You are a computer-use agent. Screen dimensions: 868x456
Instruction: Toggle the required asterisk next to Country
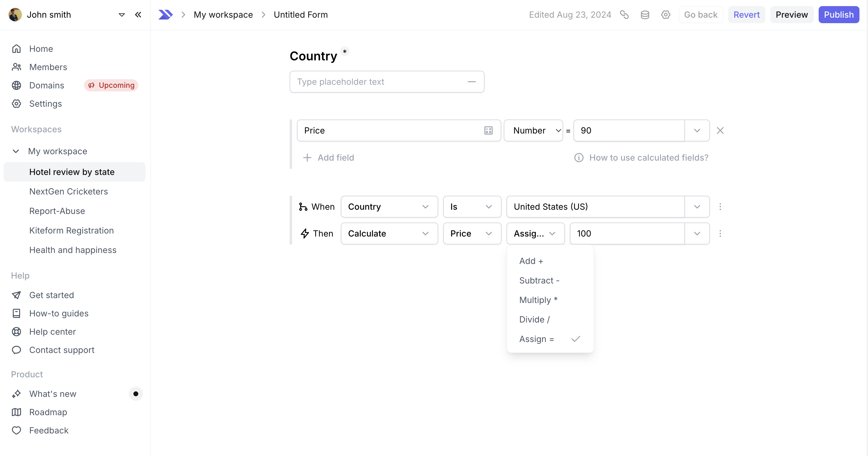coord(344,51)
